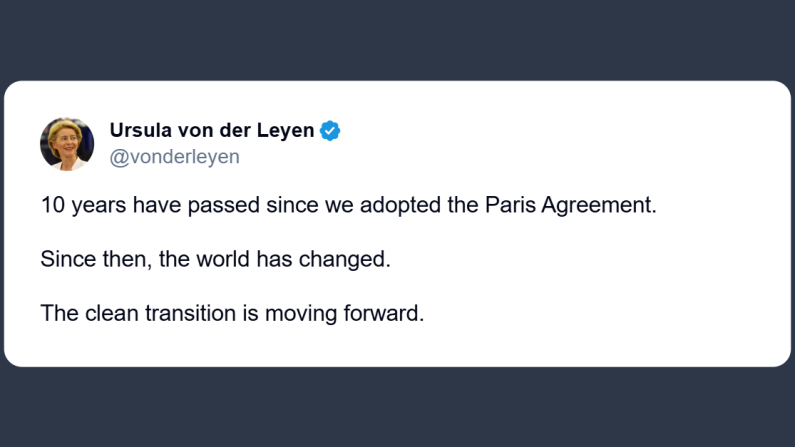Click the @vonderleyen handle
Screen dimensions: 795x447
174,158
